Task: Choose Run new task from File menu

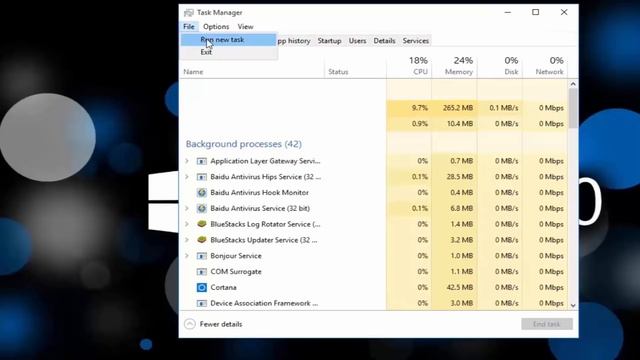Action: click(x=229, y=40)
